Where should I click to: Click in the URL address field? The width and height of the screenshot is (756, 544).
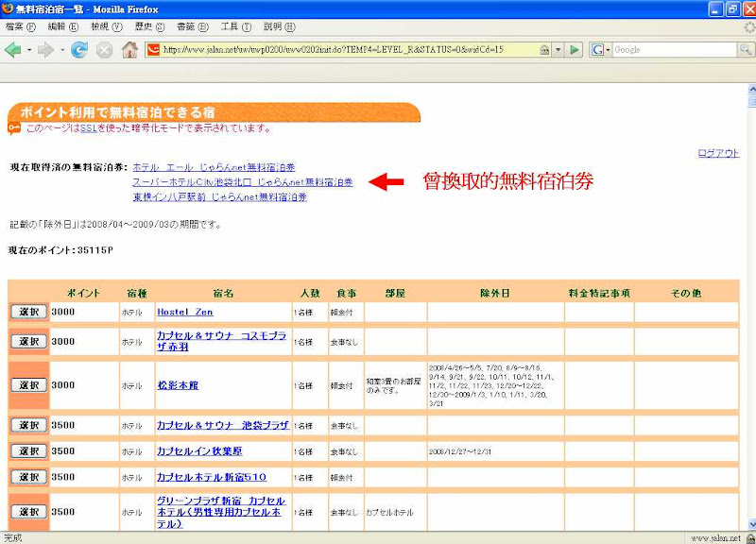(x=350, y=50)
